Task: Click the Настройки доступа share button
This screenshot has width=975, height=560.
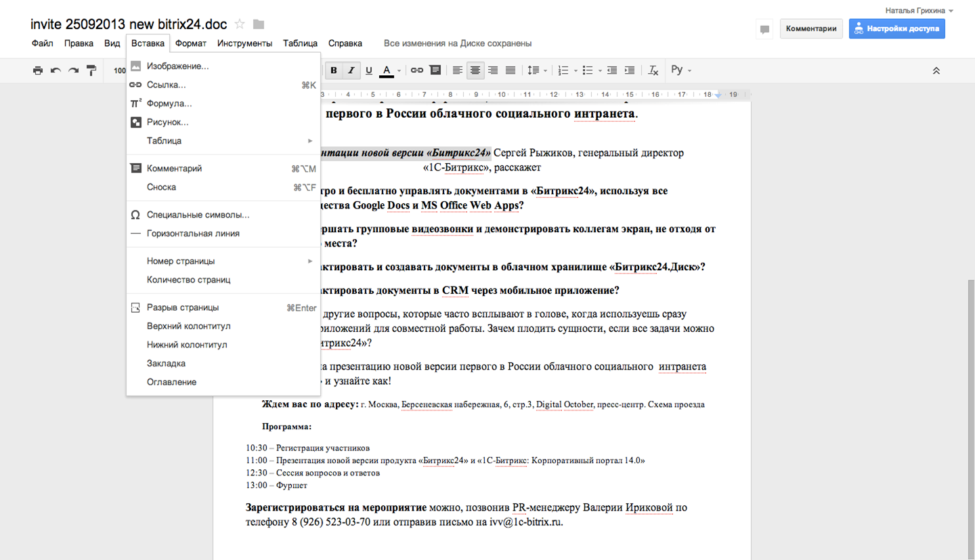Action: 896,28
